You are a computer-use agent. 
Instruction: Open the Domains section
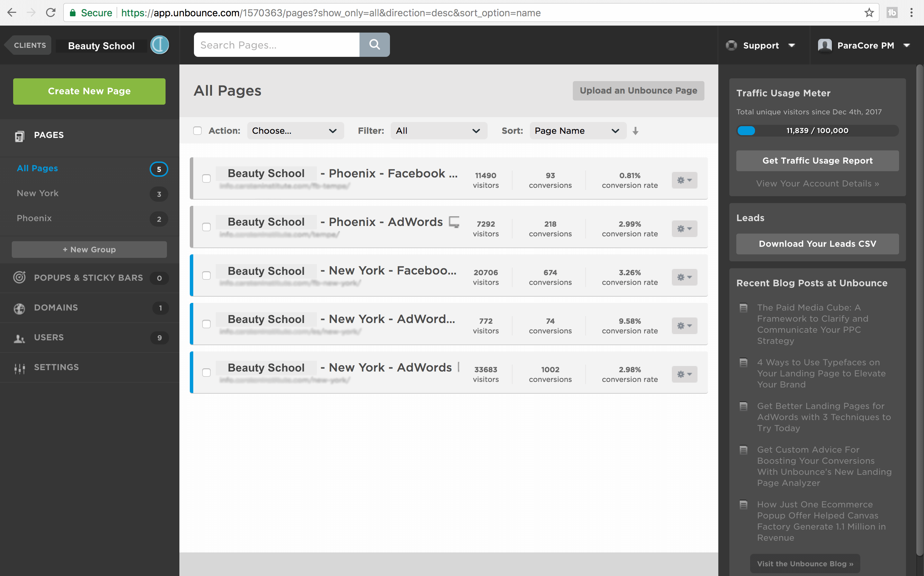click(x=89, y=308)
